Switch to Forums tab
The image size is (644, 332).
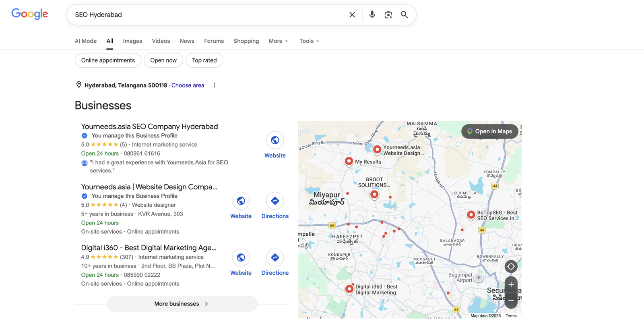pyautogui.click(x=214, y=41)
